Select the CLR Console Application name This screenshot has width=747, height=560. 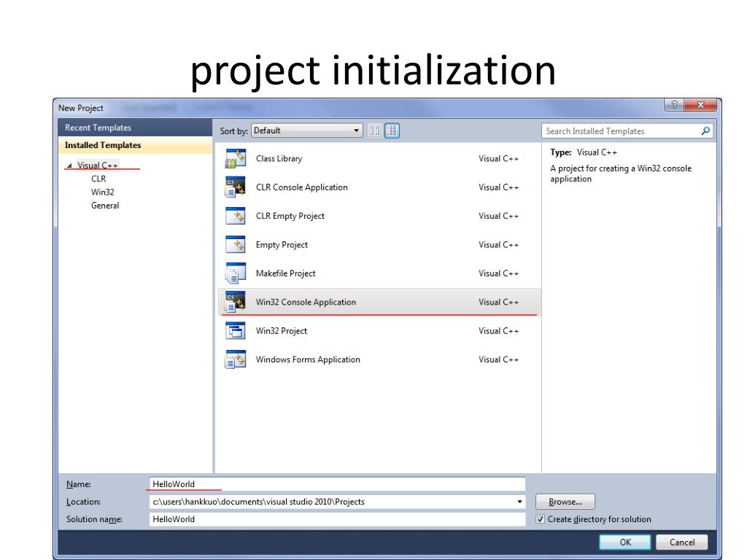click(302, 187)
